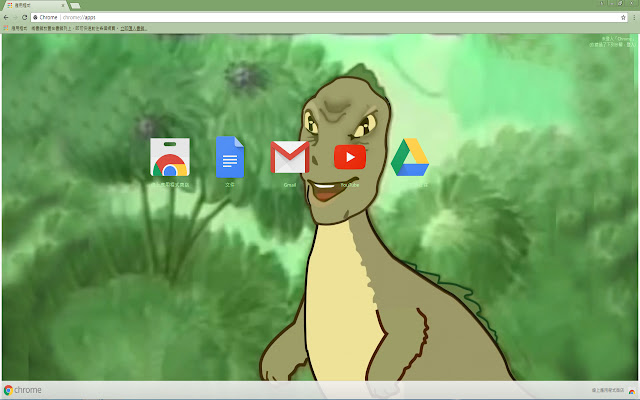Click the small Chrome Web Store icon in footer

click(632, 391)
